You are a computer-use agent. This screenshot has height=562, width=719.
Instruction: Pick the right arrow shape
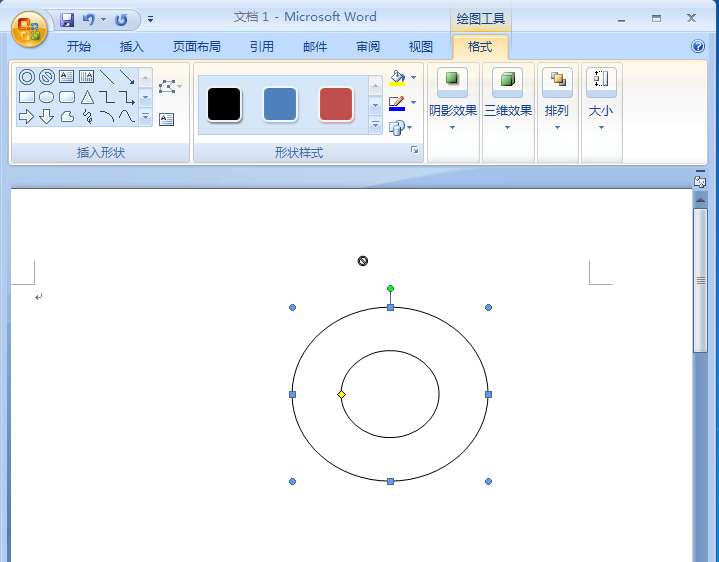pyautogui.click(x=27, y=117)
